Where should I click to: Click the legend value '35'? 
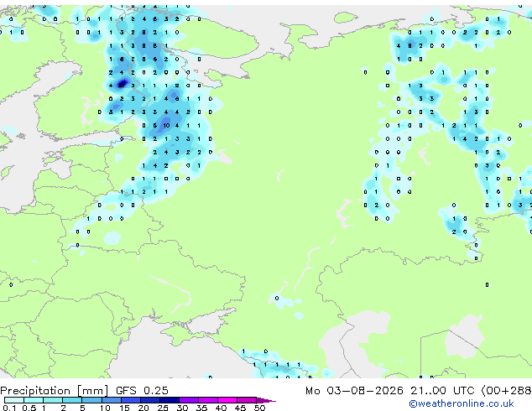coord(201,408)
